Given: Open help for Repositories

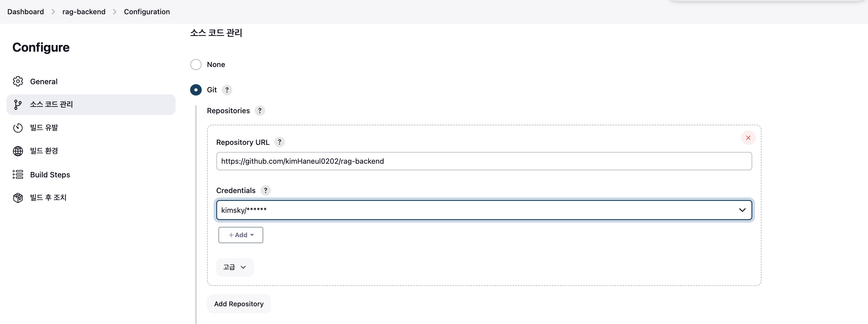Looking at the screenshot, I should click(260, 111).
